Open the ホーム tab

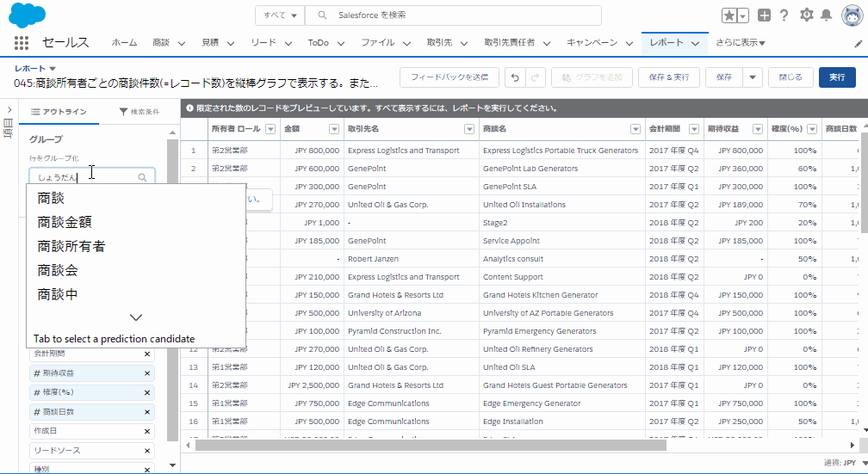[124, 43]
